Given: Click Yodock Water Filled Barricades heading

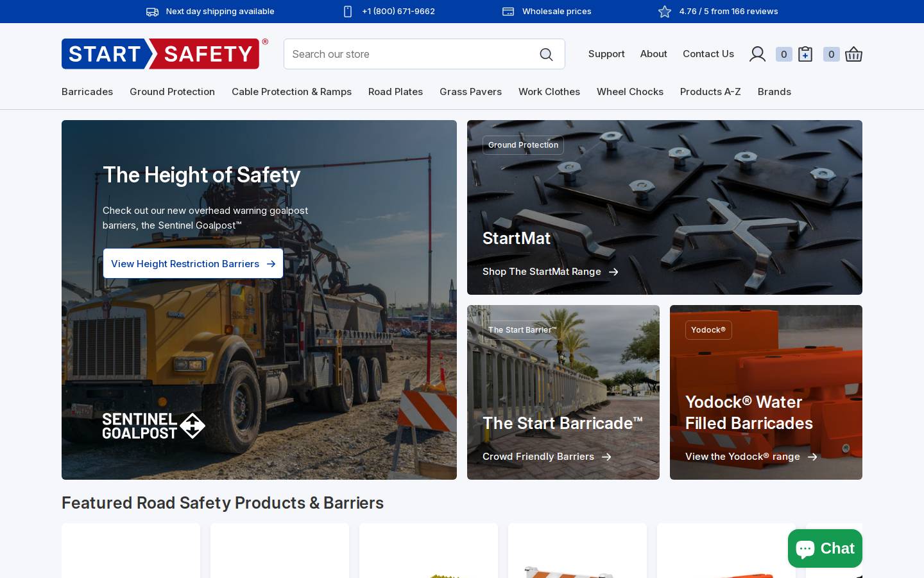Looking at the screenshot, I should coord(749,412).
